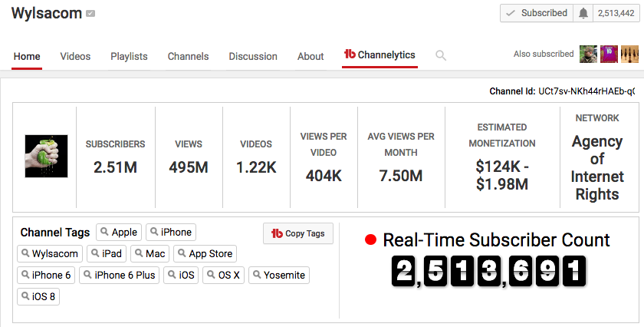Click the TubeBuddy logo in Channelytics tab
The height and width of the screenshot is (327, 644).
(350, 54)
